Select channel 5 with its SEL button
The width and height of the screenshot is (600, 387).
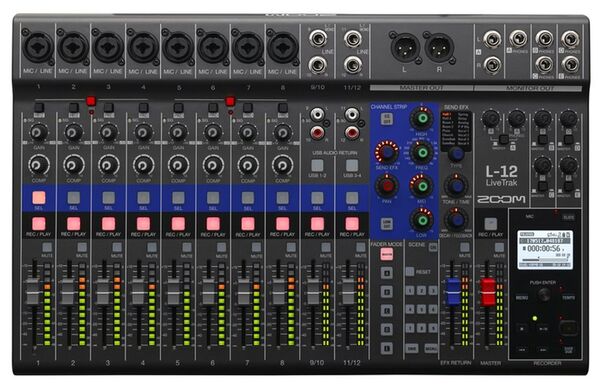point(178,198)
